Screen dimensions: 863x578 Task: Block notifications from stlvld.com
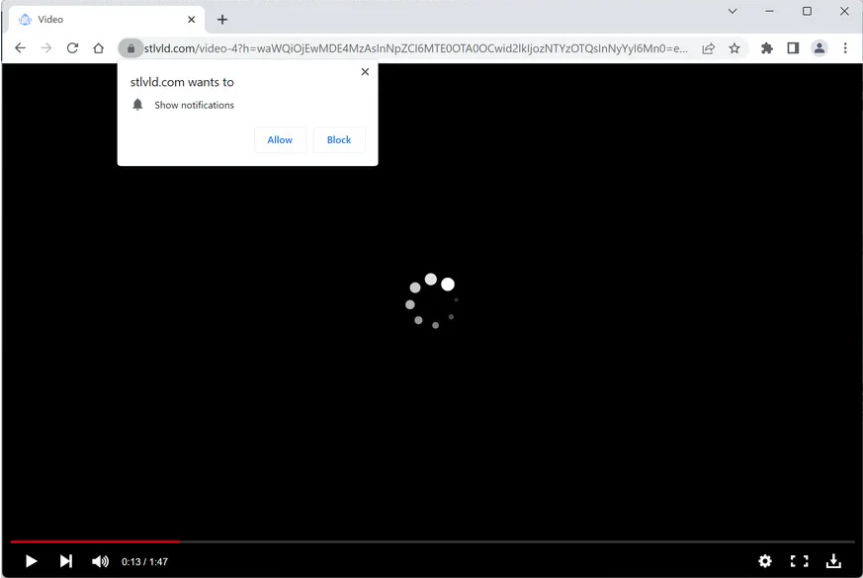pyautogui.click(x=339, y=140)
